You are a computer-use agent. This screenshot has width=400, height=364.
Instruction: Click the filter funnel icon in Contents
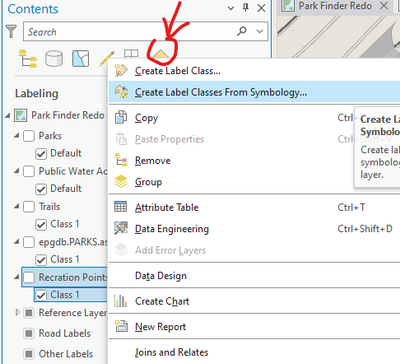(x=11, y=31)
